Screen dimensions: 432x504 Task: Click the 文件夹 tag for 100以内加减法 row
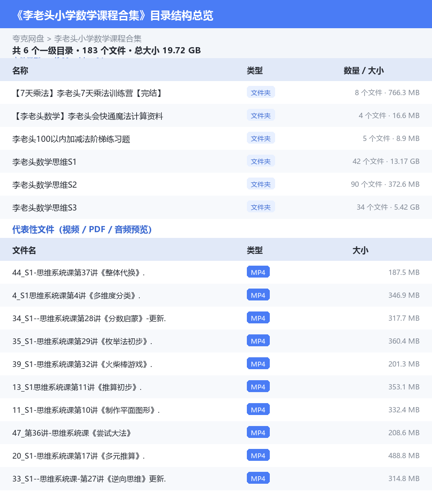(261, 138)
